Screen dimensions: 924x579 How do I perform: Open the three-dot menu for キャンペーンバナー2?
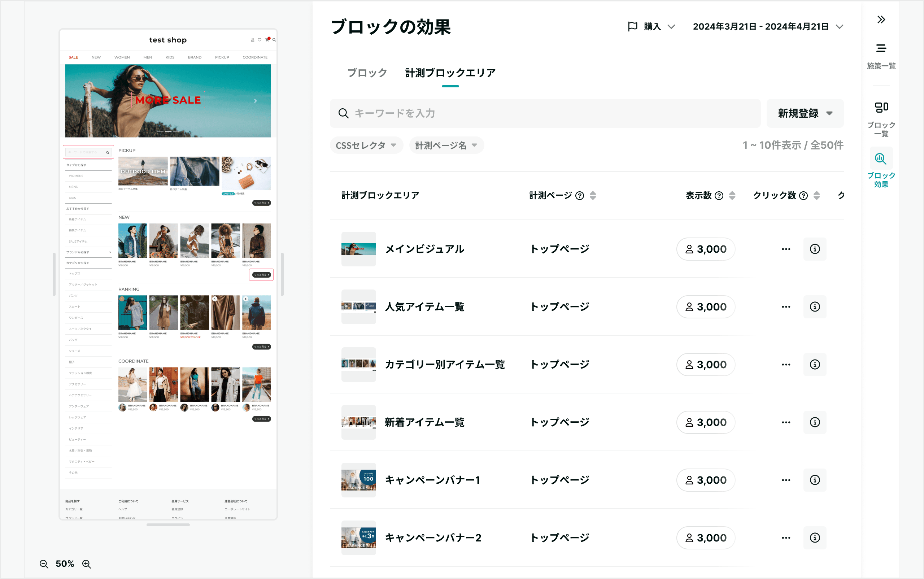click(x=786, y=537)
